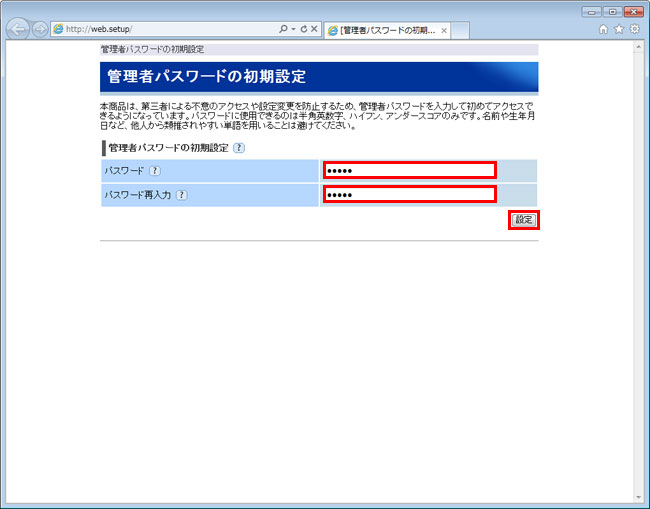Click the browser Forward arrow button

click(40, 29)
